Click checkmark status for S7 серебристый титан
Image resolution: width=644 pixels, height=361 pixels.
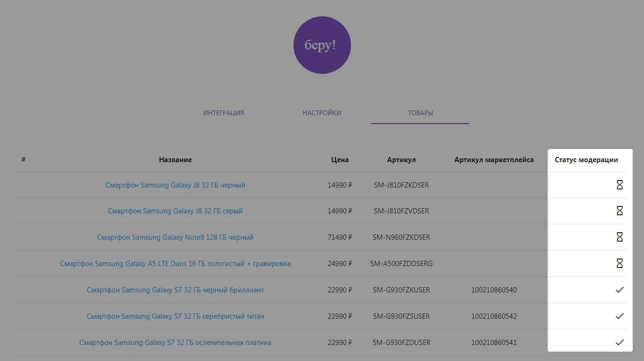tap(620, 316)
